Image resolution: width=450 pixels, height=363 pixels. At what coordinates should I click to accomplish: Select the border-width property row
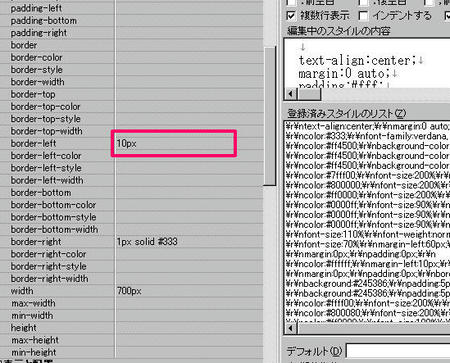(x=132, y=82)
